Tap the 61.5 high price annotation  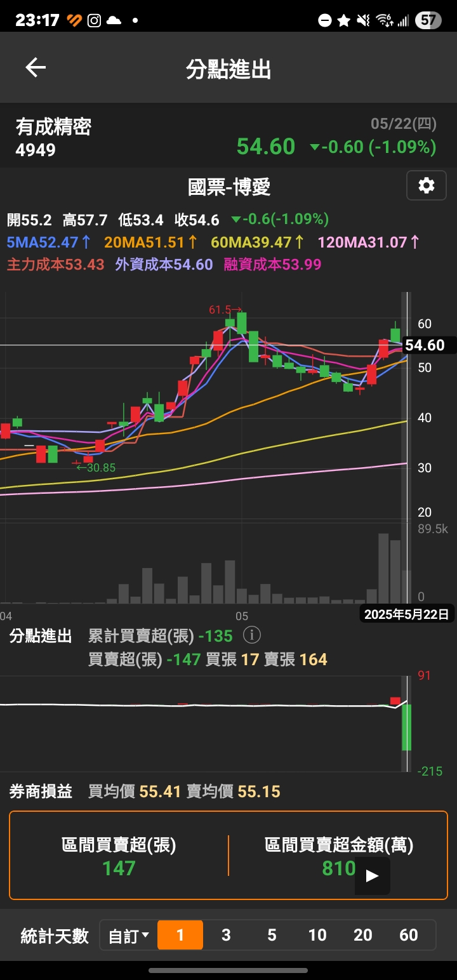tap(227, 310)
